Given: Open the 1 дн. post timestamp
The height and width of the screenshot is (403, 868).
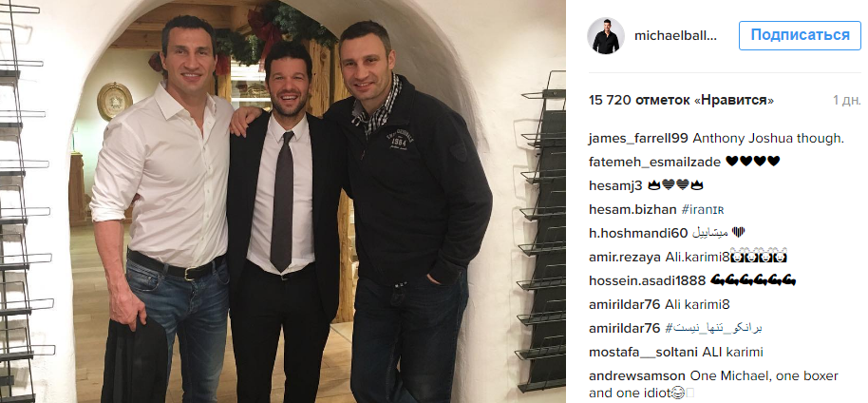Looking at the screenshot, I should (847, 101).
